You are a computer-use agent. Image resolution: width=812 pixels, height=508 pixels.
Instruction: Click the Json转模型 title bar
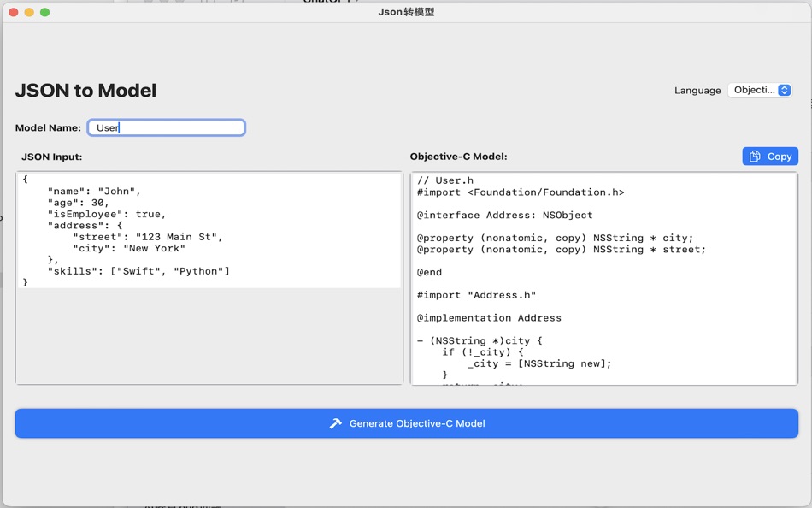point(405,12)
